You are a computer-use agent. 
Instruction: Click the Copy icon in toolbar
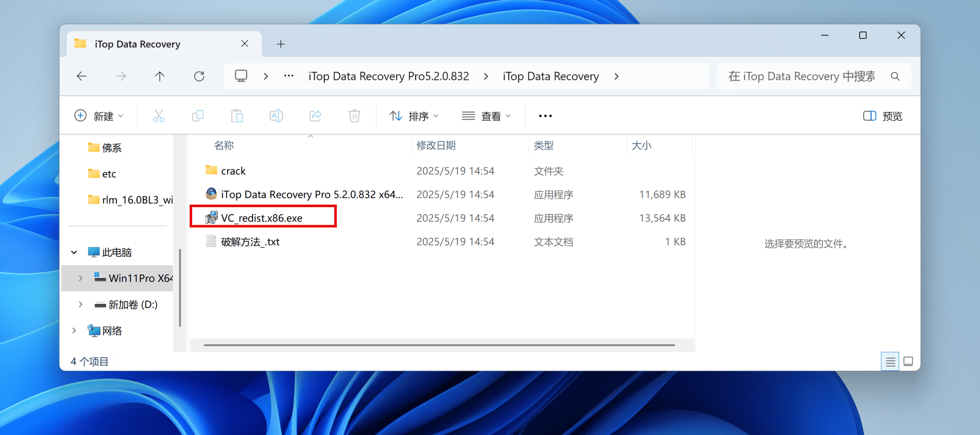[198, 116]
